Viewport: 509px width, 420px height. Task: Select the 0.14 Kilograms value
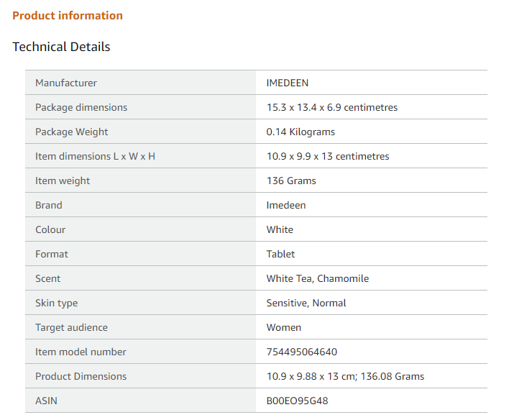tap(301, 132)
